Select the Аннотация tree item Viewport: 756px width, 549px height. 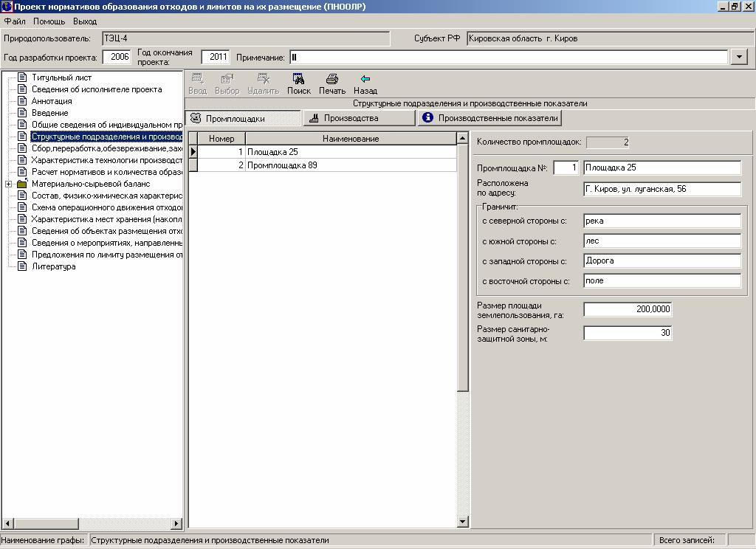(52, 101)
